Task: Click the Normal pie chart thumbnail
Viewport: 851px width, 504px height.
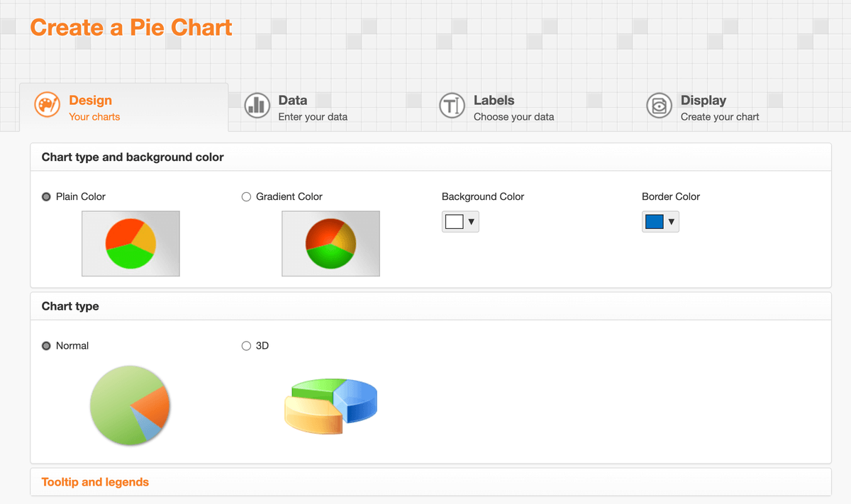Action: coord(130,405)
